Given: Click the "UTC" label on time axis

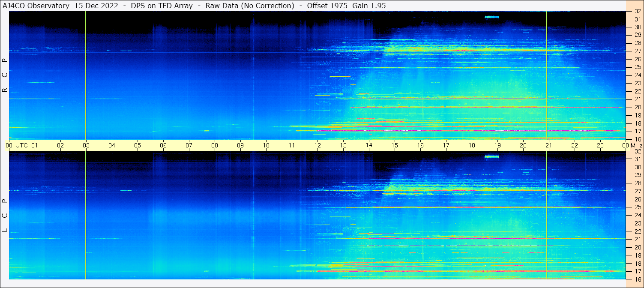Looking at the screenshot, I should (x=22, y=145).
